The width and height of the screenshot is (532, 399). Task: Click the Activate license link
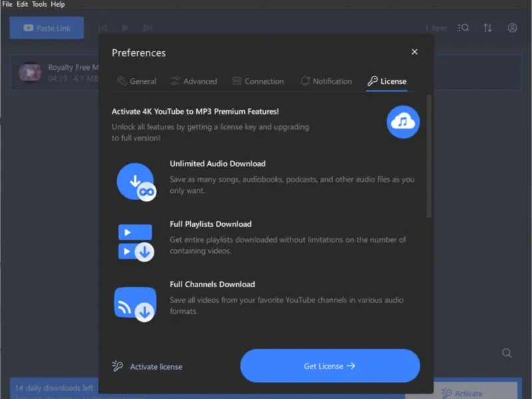point(147,366)
